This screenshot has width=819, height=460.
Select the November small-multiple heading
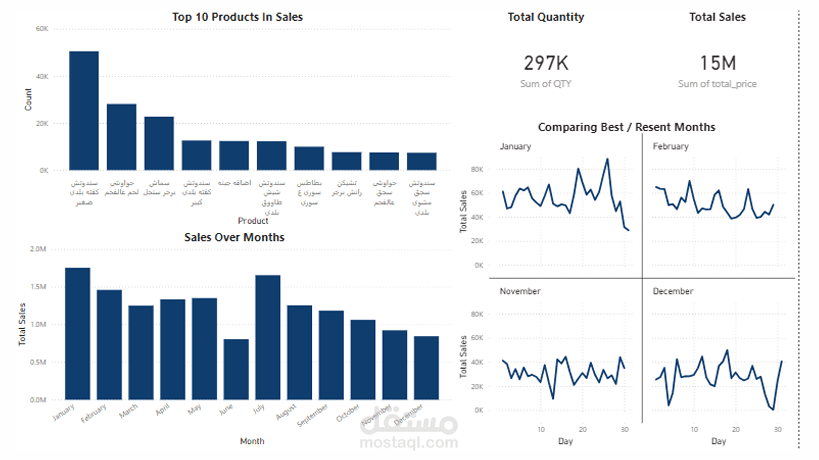click(520, 291)
